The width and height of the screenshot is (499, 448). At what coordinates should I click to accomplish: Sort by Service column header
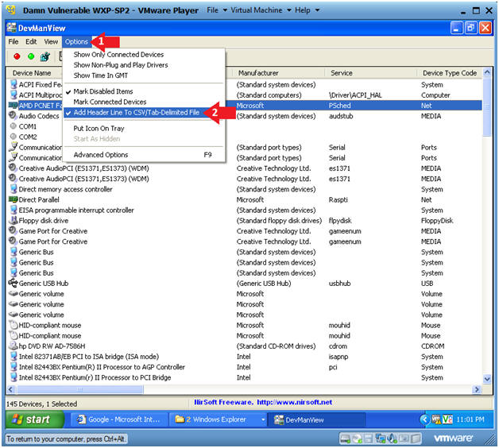click(x=371, y=73)
